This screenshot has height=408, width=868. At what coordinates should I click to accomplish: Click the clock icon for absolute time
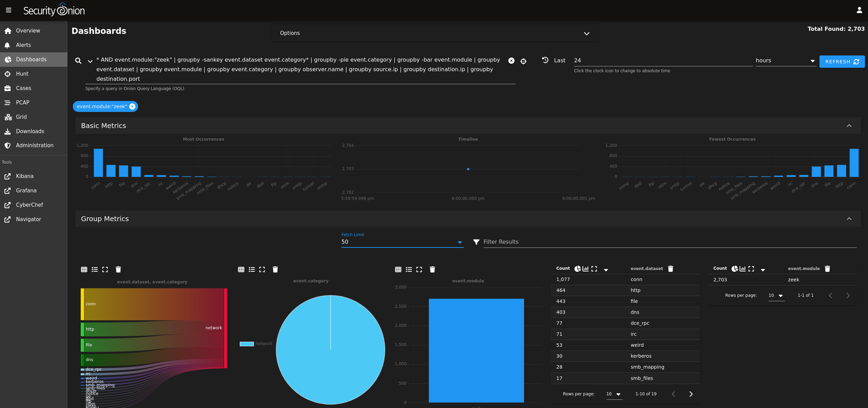(545, 60)
